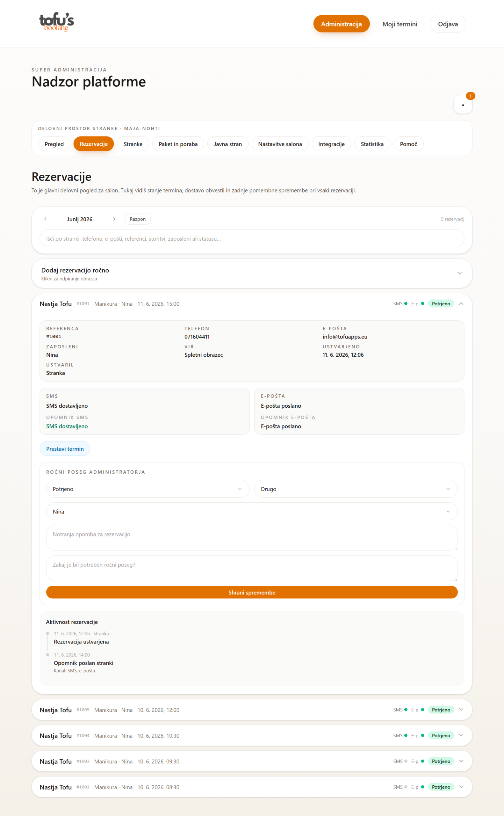Open the Statistika tab

[x=372, y=144]
